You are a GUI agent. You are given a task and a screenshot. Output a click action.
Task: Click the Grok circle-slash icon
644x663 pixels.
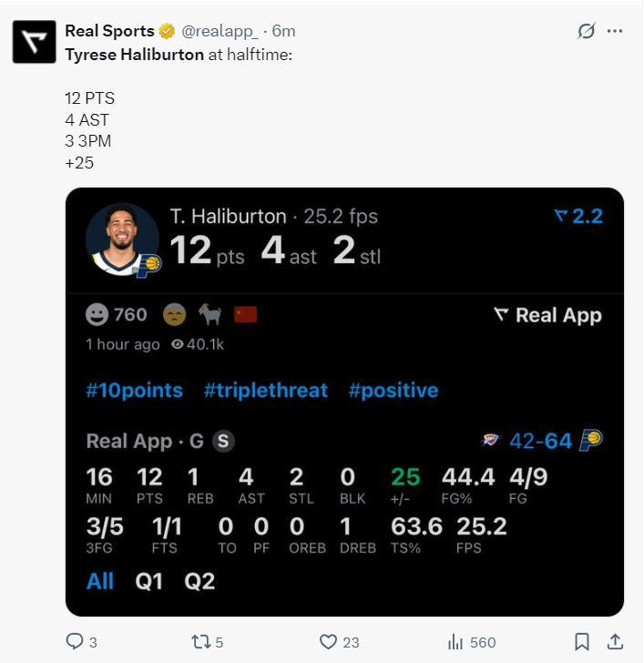point(587,31)
